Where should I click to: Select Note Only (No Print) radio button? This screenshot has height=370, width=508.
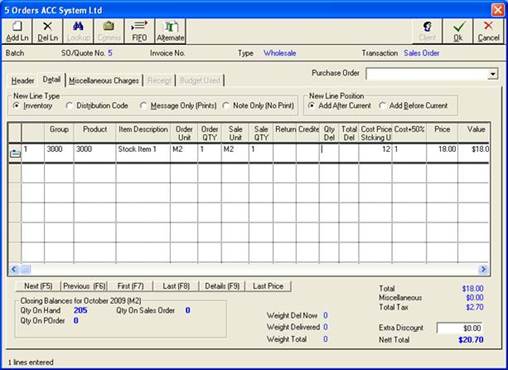click(226, 106)
